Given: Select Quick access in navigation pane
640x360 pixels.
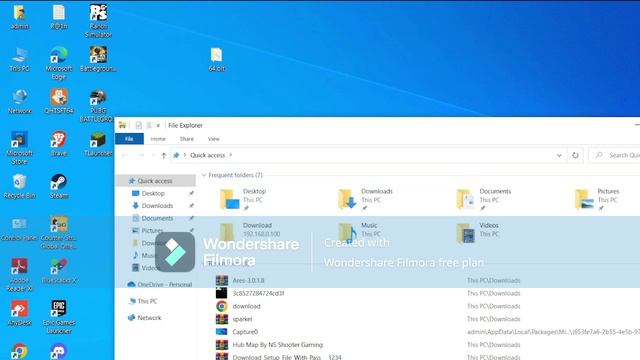Looking at the screenshot, I should coord(155,181).
